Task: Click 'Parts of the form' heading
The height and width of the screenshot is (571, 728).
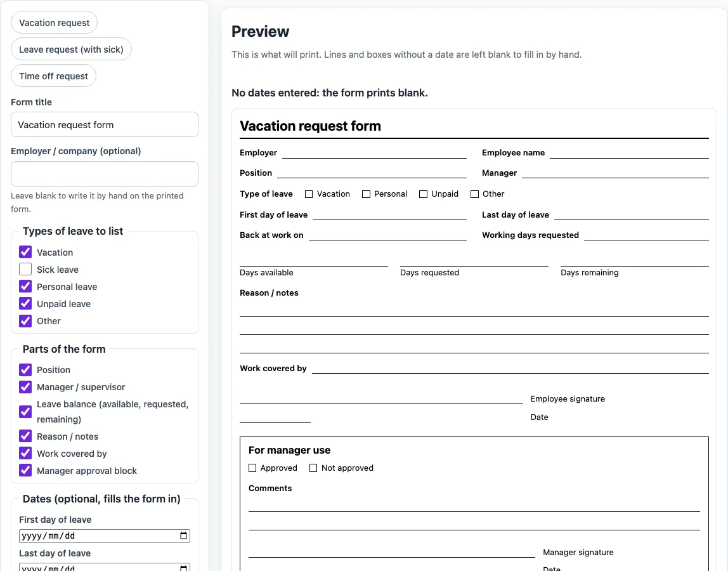Action: [x=64, y=349]
